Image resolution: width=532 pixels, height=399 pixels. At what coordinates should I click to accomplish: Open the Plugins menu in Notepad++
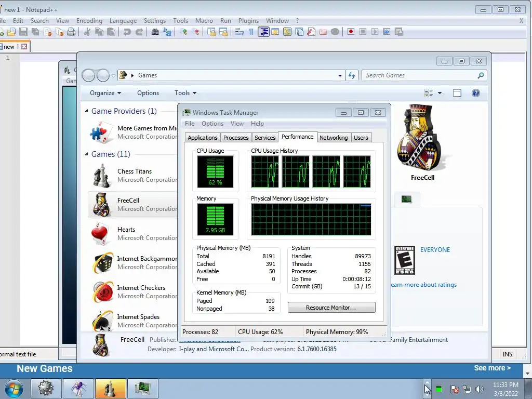pos(248,21)
